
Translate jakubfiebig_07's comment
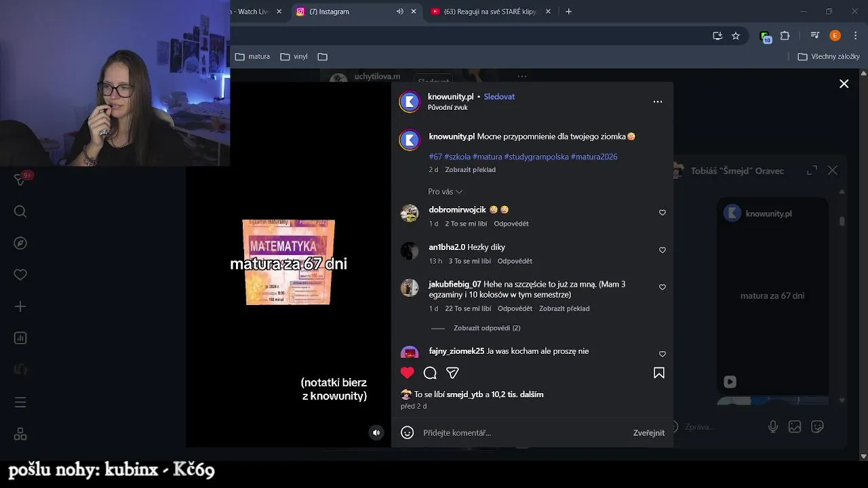[x=564, y=308]
